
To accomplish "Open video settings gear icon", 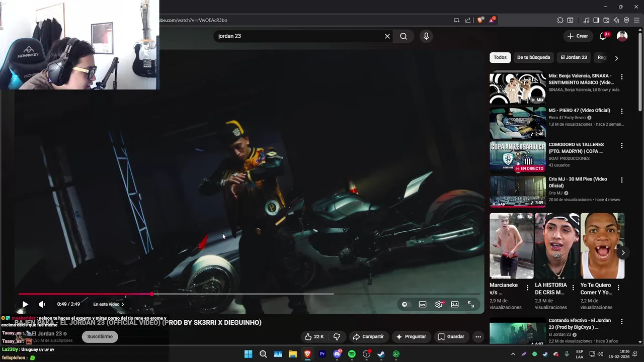I will click(x=439, y=304).
